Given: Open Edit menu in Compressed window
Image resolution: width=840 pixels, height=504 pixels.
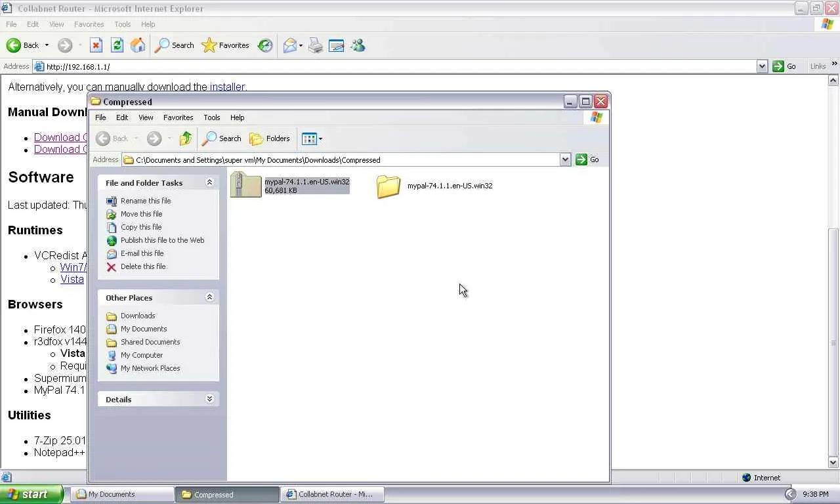Looking at the screenshot, I should [122, 117].
